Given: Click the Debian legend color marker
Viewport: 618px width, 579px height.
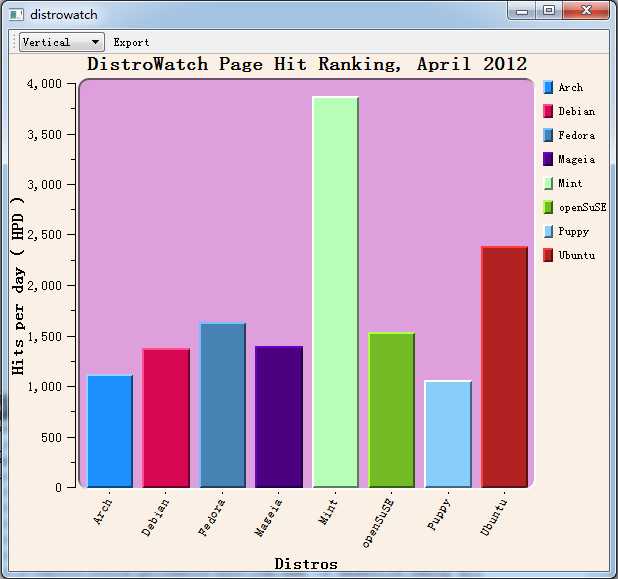Looking at the screenshot, I should tap(548, 111).
